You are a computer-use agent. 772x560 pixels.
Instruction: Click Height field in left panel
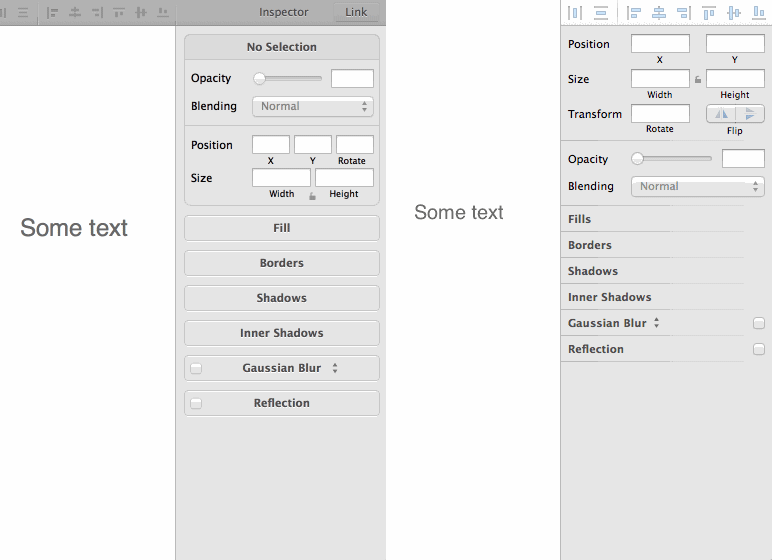click(344, 178)
